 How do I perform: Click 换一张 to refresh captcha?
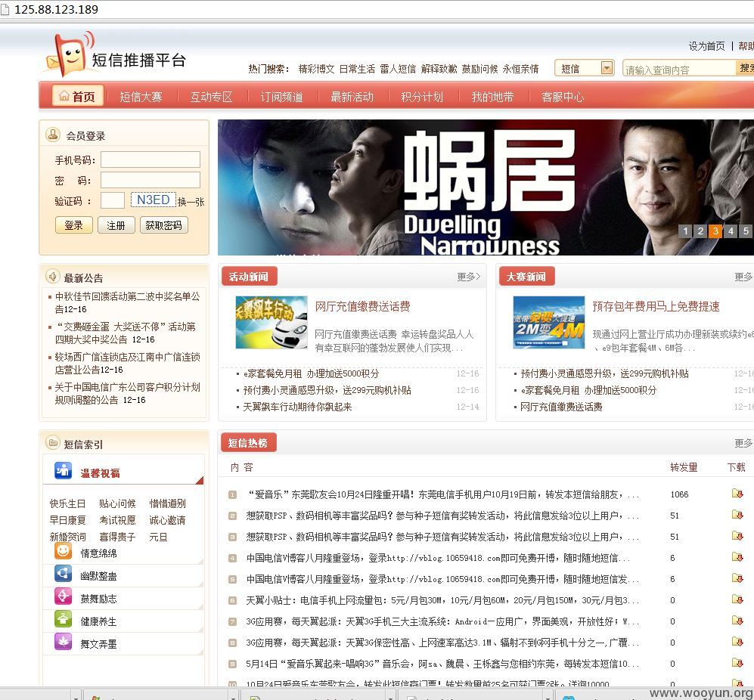click(x=191, y=202)
